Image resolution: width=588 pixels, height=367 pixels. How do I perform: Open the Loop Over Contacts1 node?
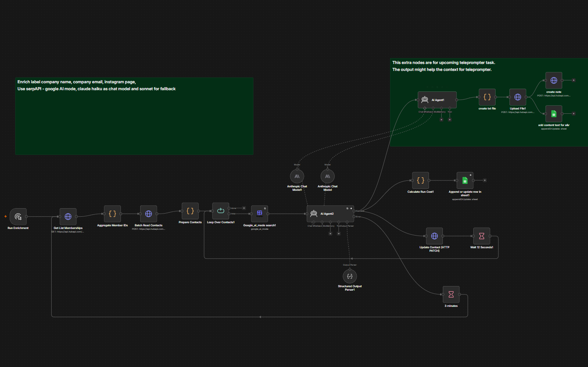[221, 211]
